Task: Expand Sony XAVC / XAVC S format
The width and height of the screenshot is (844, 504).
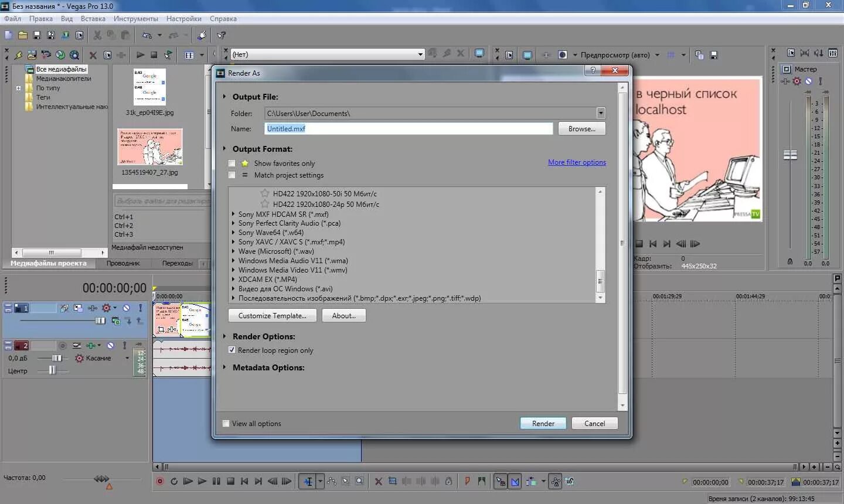Action: click(x=233, y=242)
